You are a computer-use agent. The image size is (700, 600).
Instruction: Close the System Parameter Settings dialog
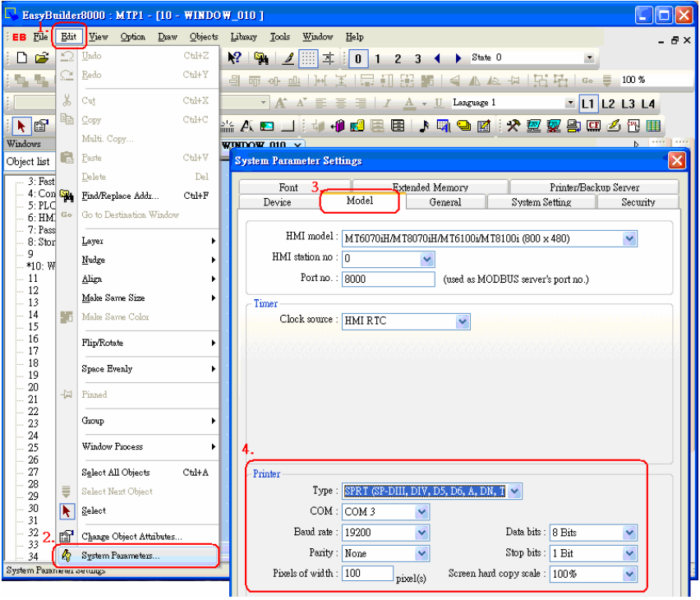coord(677,160)
